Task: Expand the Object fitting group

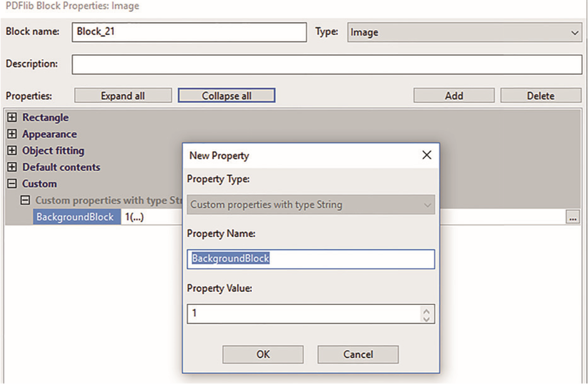Action: coord(13,151)
